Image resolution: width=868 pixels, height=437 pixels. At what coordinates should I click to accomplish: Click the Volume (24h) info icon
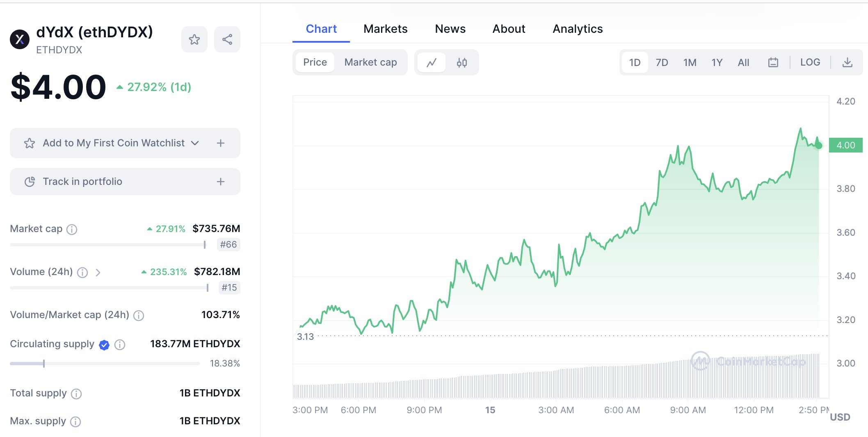82,272
